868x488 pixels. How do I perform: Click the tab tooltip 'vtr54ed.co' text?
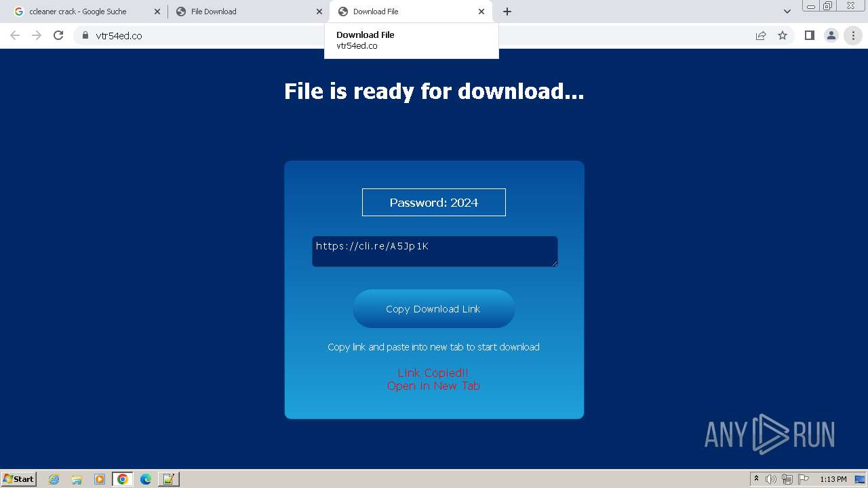pos(357,46)
